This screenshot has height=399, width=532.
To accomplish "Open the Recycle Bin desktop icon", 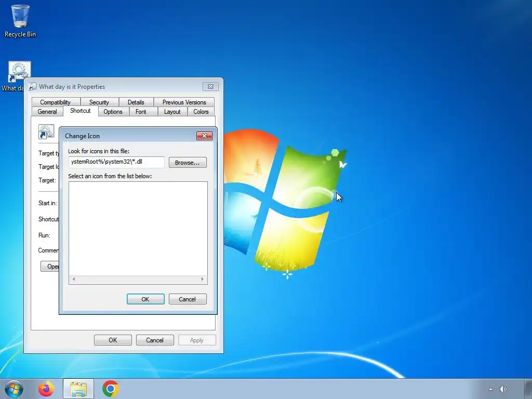I will 20,21.
